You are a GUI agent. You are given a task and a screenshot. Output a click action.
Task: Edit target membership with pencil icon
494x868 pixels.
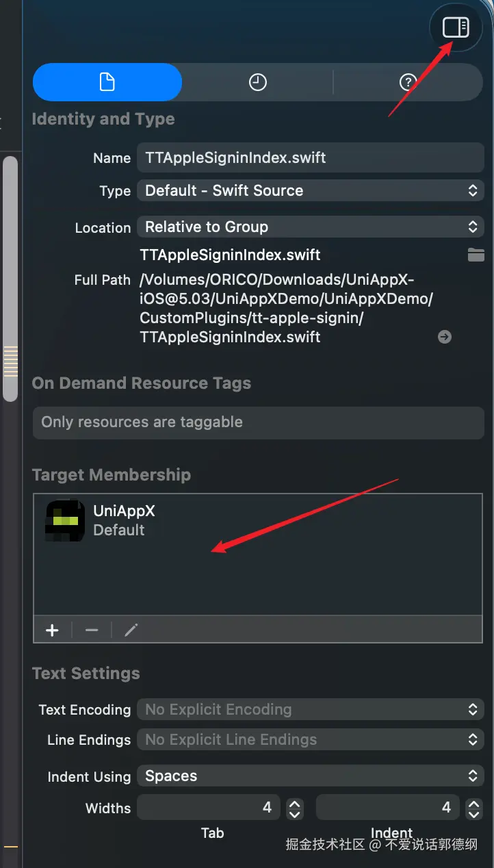pos(131,630)
